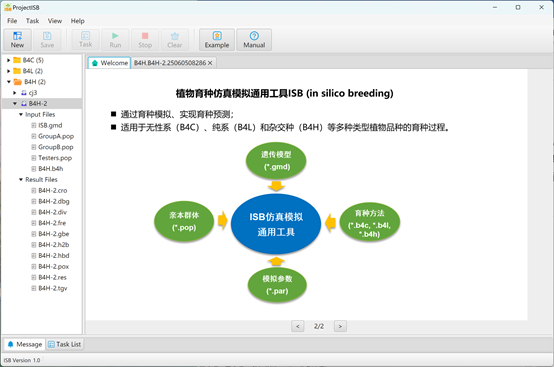The height and width of the screenshot is (367, 554).
Task: Open the Example toolbar icon
Action: tap(217, 40)
